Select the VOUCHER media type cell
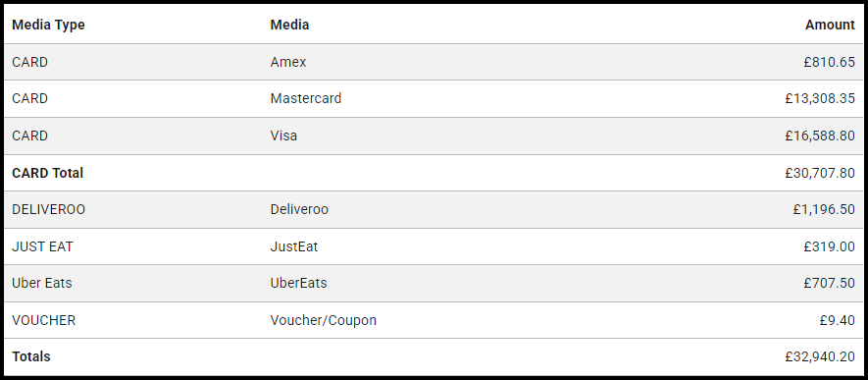 coord(44,320)
